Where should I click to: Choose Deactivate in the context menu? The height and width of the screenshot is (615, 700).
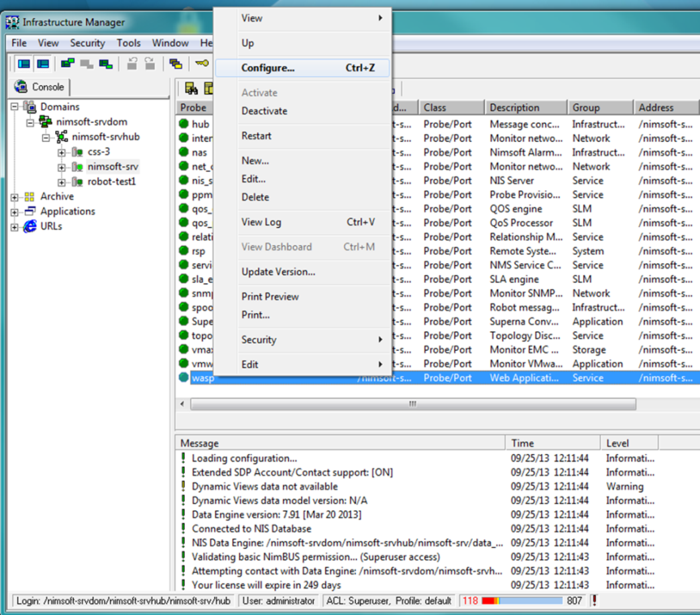pyautogui.click(x=302, y=111)
